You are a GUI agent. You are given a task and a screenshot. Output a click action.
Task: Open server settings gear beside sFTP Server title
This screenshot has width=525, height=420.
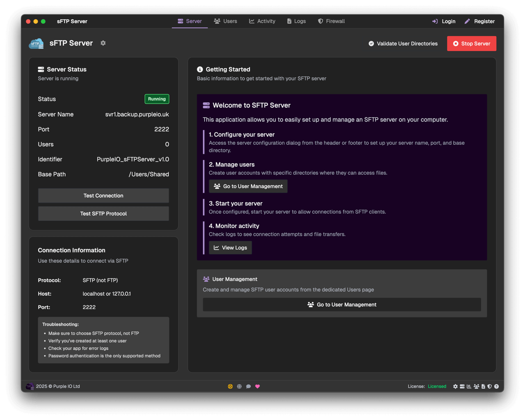(x=103, y=43)
